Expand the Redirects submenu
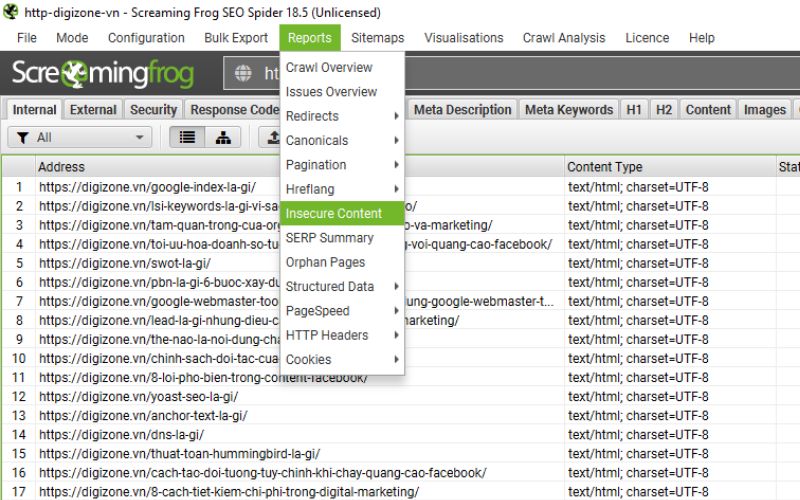800x500 pixels. tap(342, 116)
